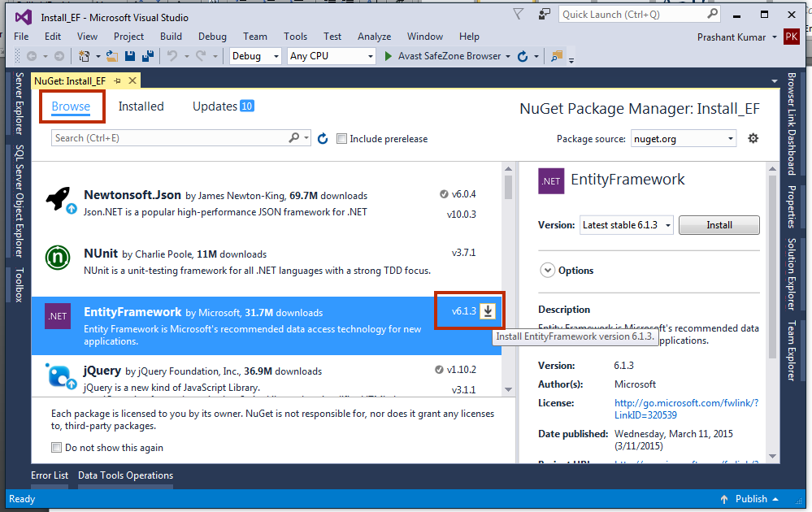Click the NUnit package logo
This screenshot has width=812, height=512.
point(58,258)
